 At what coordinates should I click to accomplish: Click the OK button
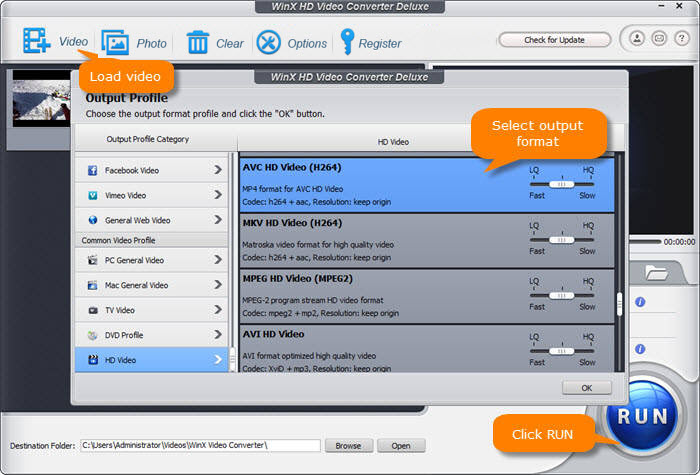pyautogui.click(x=587, y=388)
